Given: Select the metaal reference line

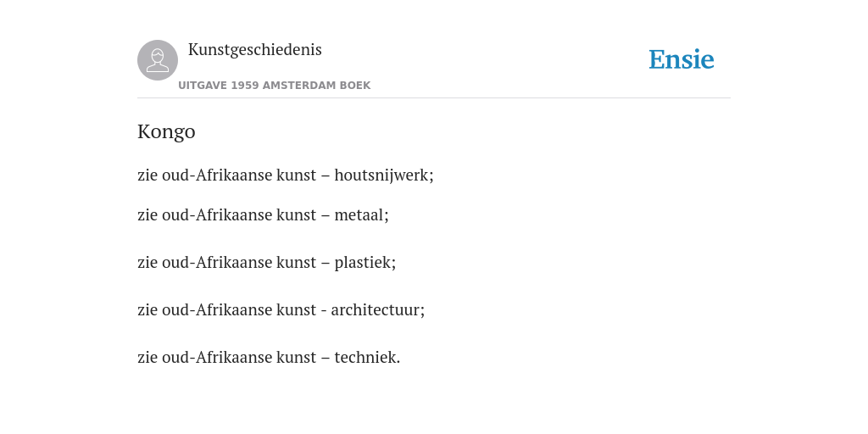Looking at the screenshot, I should 263,214.
